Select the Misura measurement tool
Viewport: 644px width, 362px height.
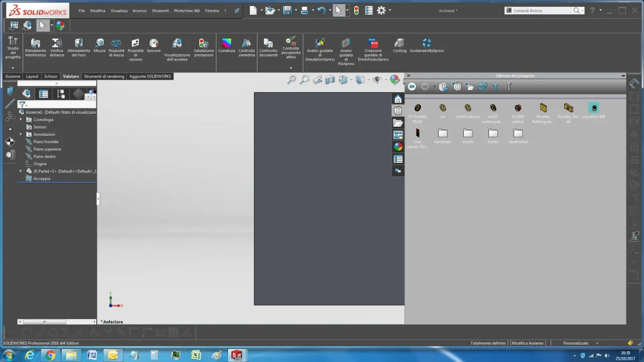[100, 46]
